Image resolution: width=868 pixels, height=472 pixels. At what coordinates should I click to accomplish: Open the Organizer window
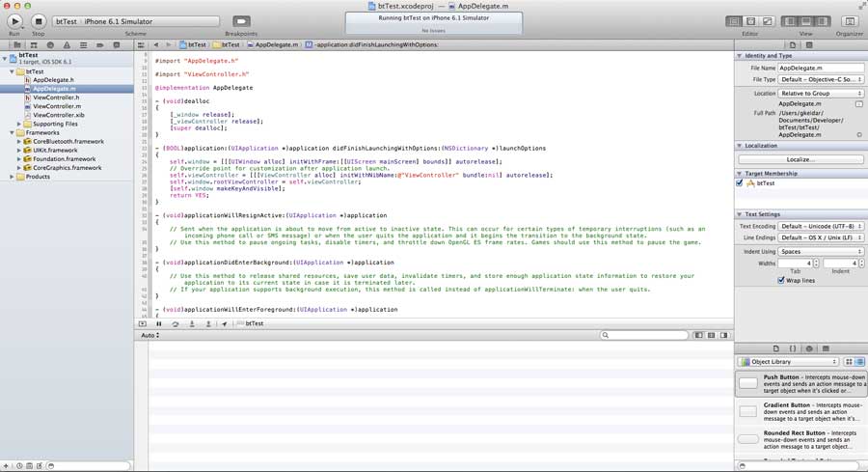point(850,21)
